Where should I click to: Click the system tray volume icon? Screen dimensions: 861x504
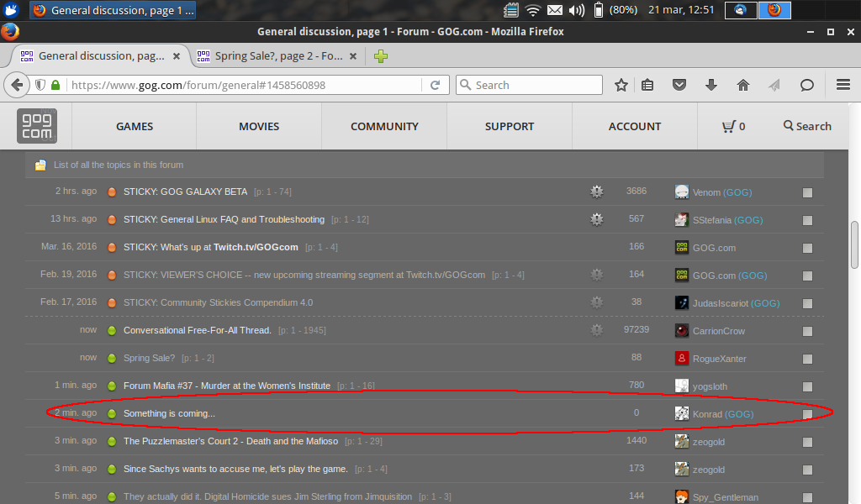pyautogui.click(x=577, y=10)
